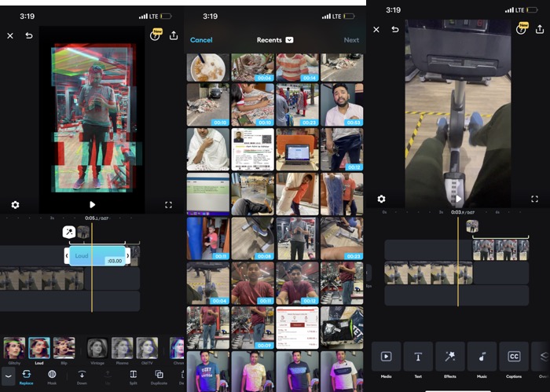550x392 pixels.
Task: Select the 00:06 video thumbnail
Action: click(252, 68)
